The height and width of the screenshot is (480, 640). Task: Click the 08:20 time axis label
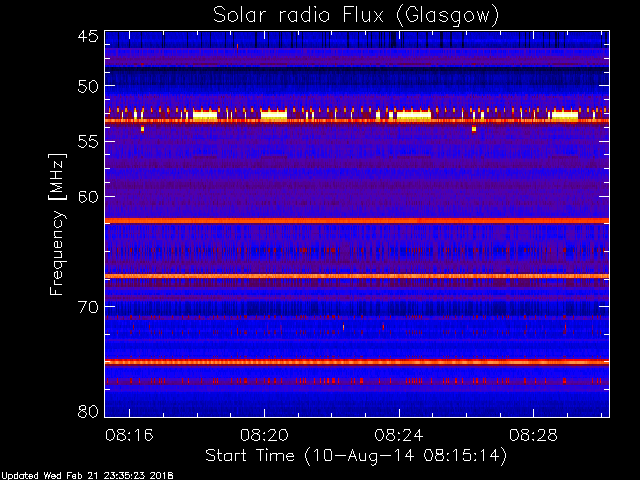coord(264,435)
